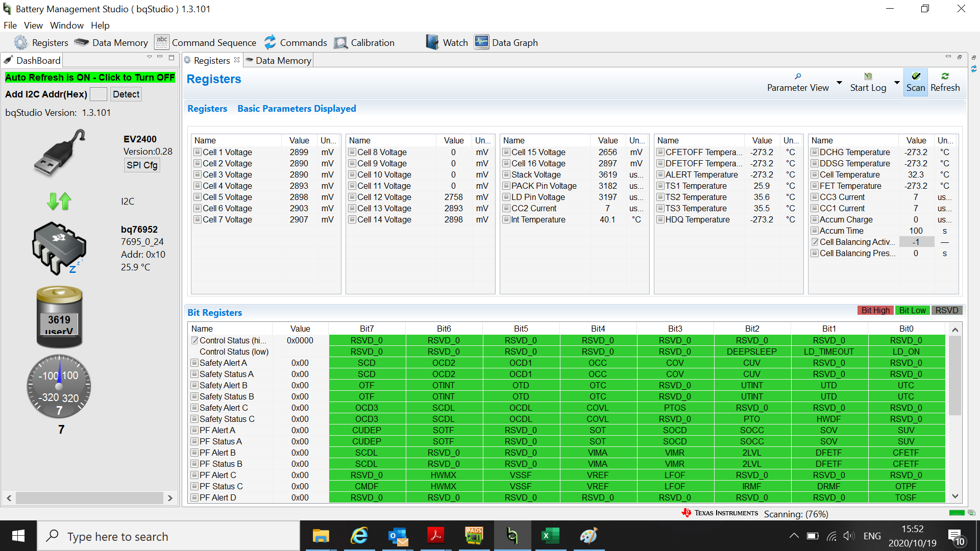The width and height of the screenshot is (980, 551).
Task: Open Internet Explorer from taskbar
Action: point(359,536)
